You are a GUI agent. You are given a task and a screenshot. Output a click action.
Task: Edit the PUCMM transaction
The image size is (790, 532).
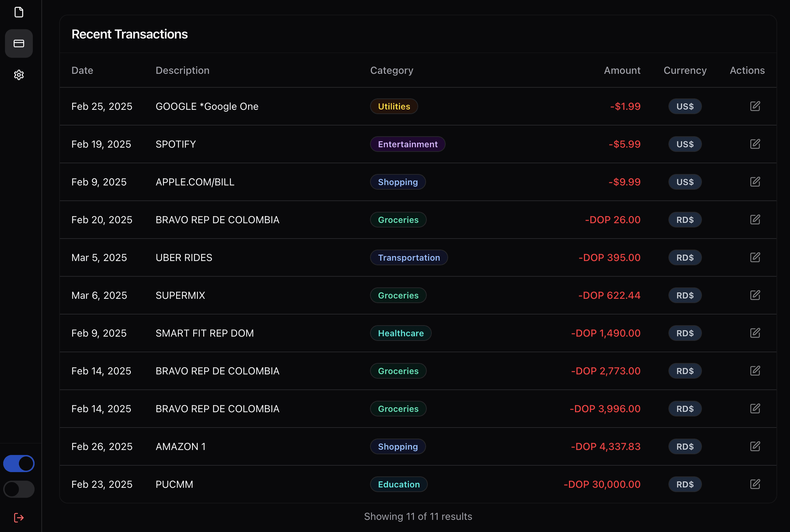[755, 484]
